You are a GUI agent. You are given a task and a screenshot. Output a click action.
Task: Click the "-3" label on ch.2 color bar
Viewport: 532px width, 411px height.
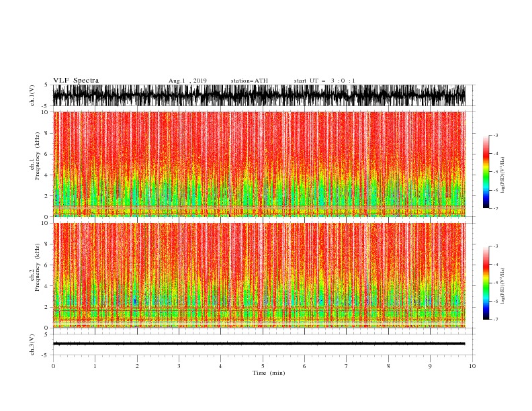pyautogui.click(x=496, y=246)
